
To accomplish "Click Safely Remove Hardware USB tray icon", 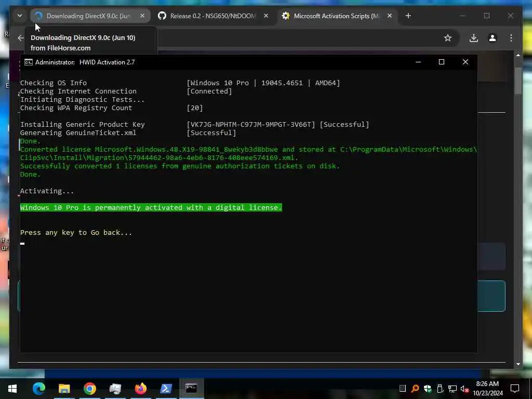I will click(440, 389).
